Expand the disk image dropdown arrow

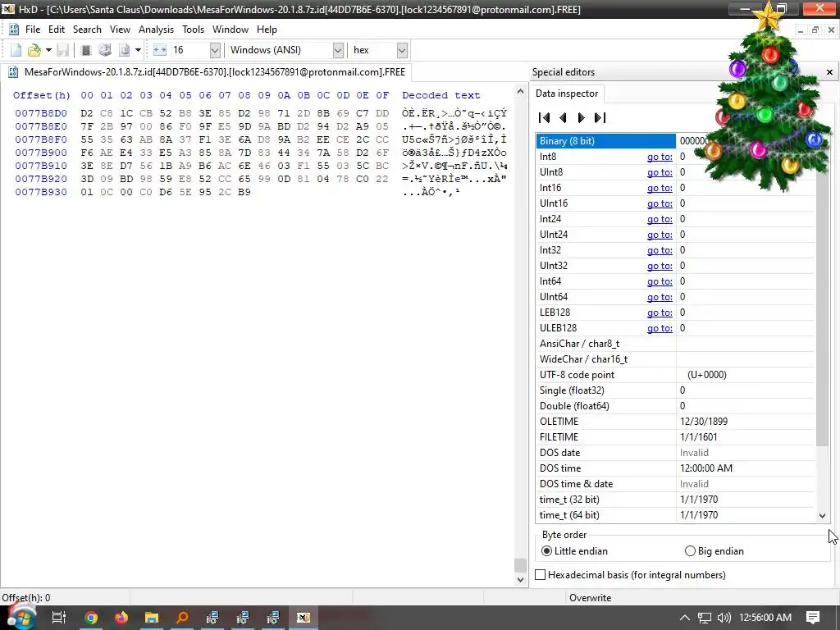[138, 50]
